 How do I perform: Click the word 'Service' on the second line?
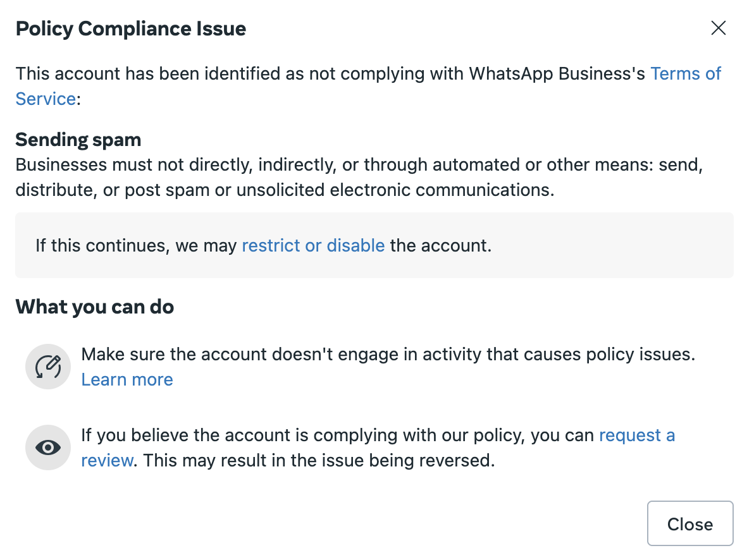click(46, 99)
